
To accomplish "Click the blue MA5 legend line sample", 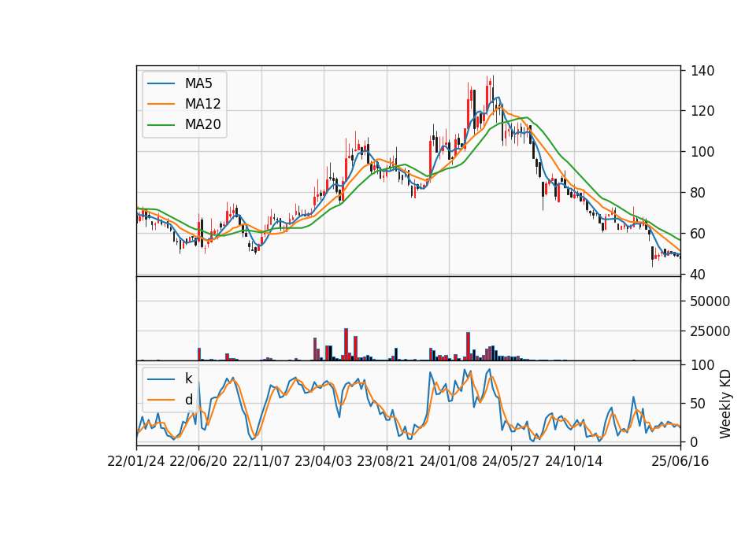I will 161,84.
